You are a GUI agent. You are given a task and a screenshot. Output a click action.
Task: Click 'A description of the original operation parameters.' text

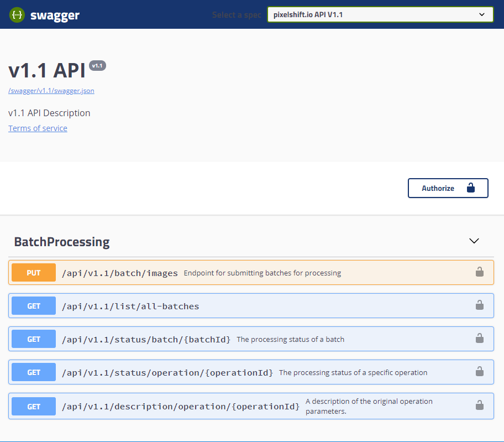pos(369,406)
